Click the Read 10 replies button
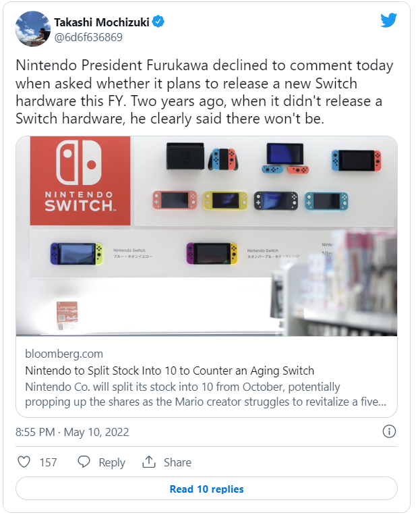The image size is (420, 517). pyautogui.click(x=206, y=489)
